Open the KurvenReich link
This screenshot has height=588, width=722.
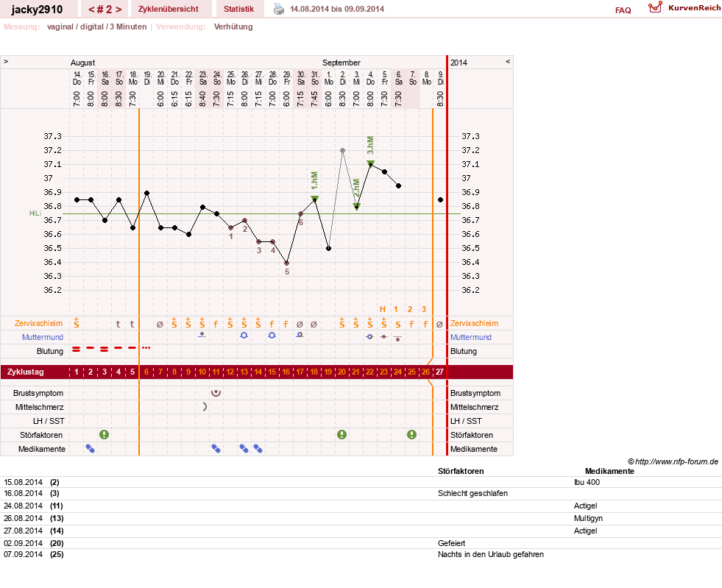[694, 8]
